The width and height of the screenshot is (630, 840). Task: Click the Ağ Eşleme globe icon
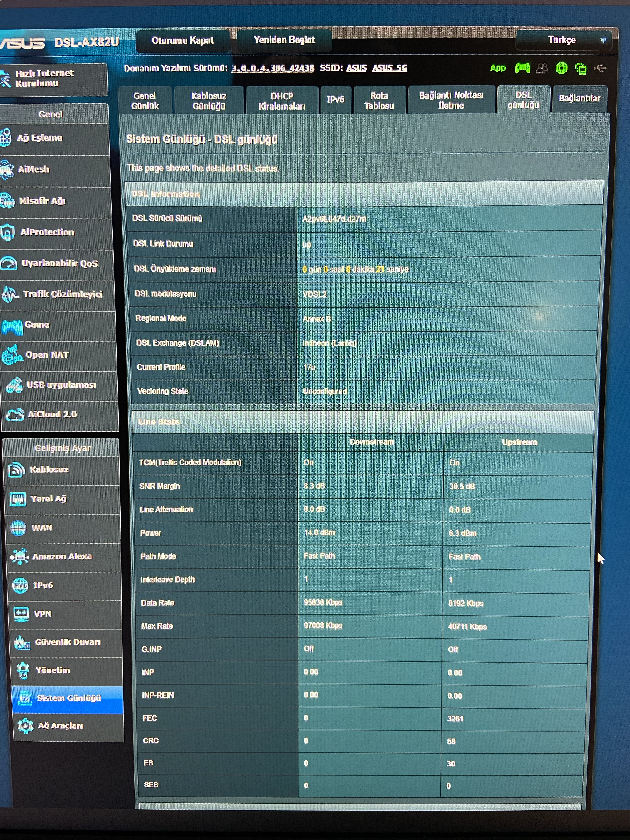click(6, 137)
